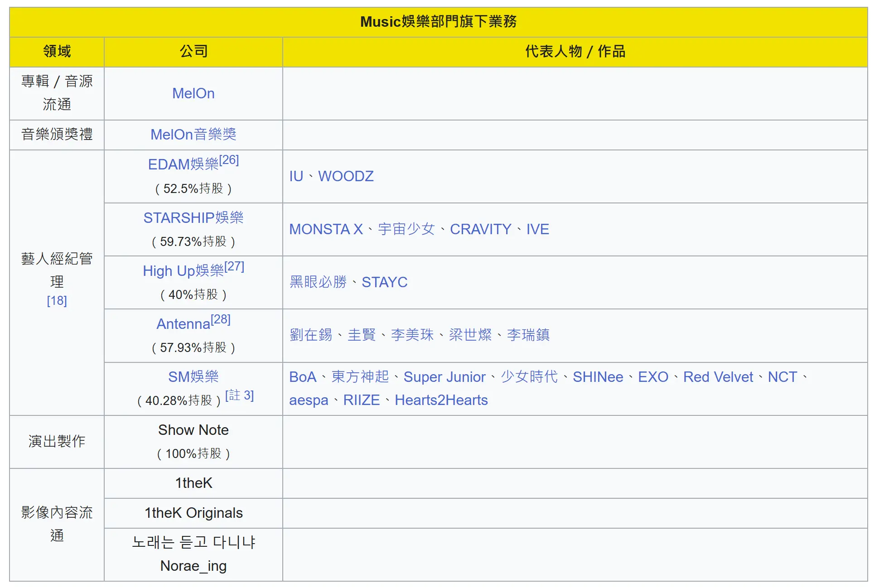Open the MelOn company link

(x=193, y=93)
